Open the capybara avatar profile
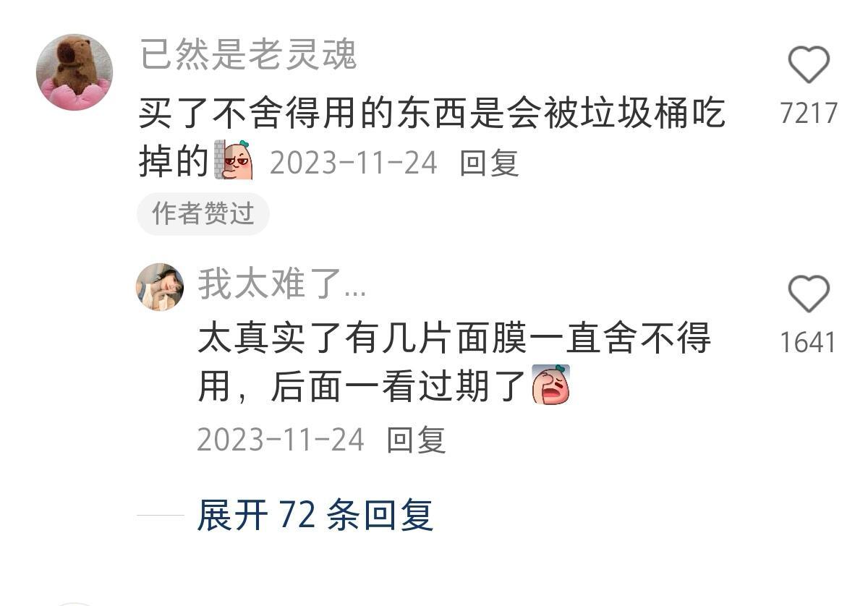 [x=75, y=72]
